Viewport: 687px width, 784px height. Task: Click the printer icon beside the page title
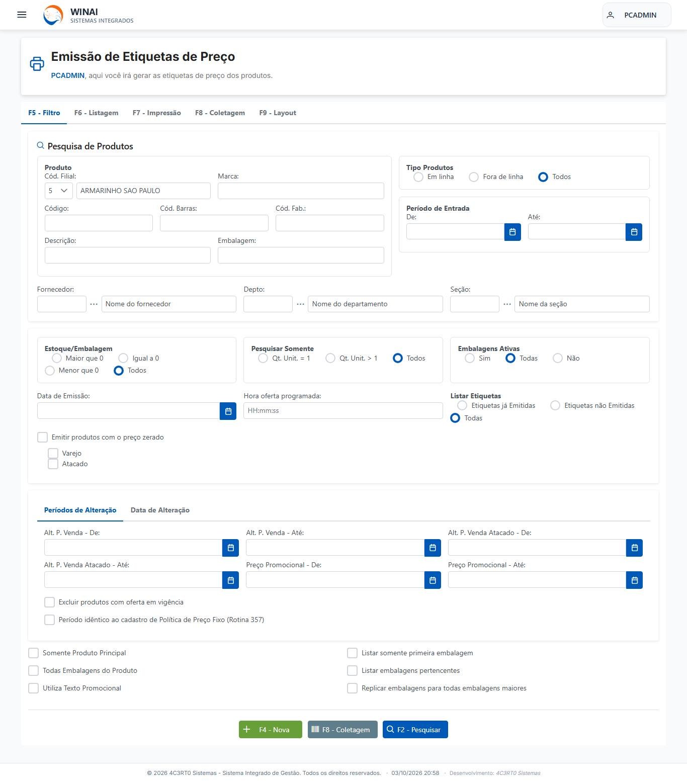coord(37,64)
